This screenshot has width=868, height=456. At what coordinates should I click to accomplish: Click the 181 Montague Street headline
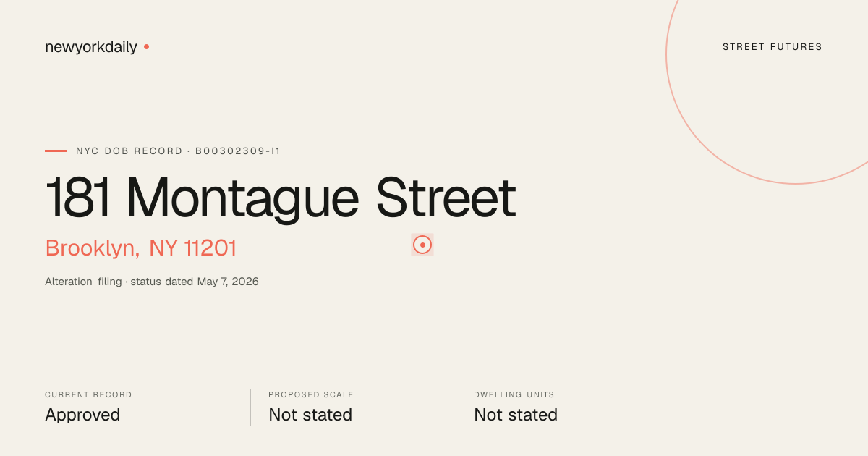pyautogui.click(x=281, y=198)
